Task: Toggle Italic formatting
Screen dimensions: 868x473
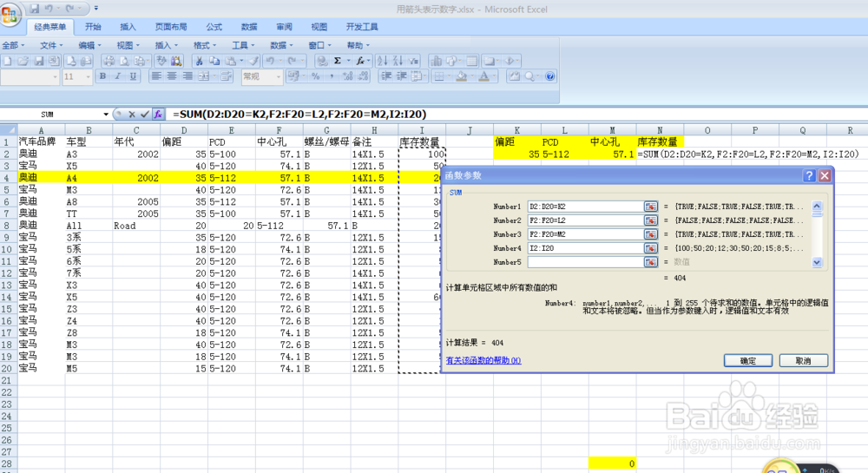Action: tap(118, 76)
